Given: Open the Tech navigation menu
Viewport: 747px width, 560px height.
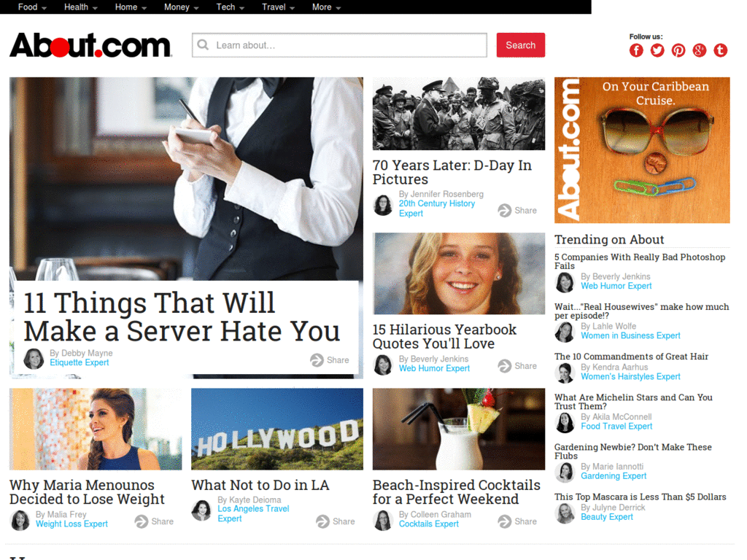Looking at the screenshot, I should [x=230, y=7].
